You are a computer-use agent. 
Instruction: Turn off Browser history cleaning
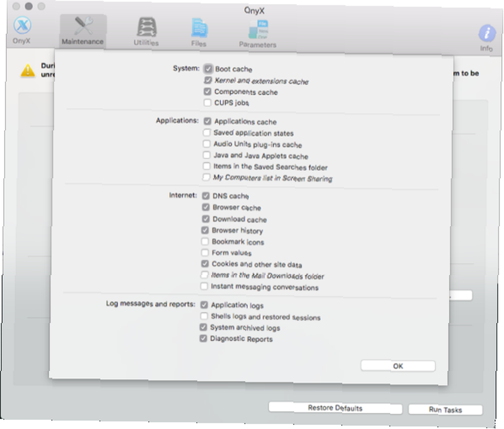(x=205, y=230)
